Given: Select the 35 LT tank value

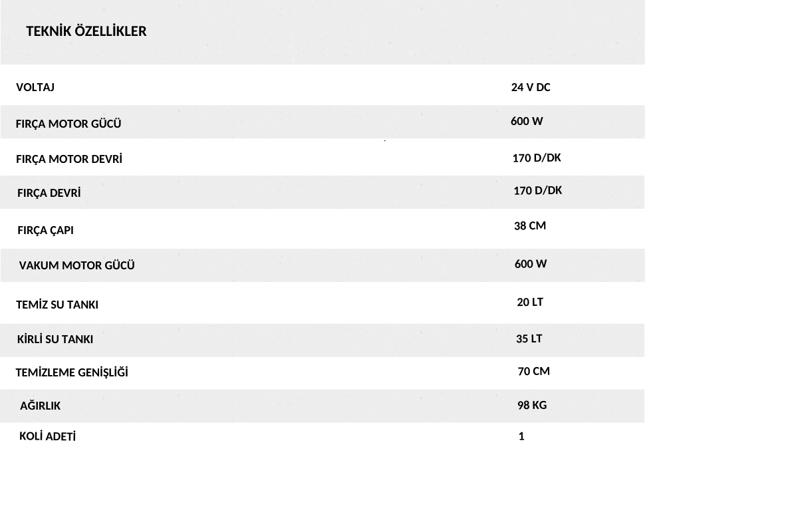Looking at the screenshot, I should coord(529,338).
